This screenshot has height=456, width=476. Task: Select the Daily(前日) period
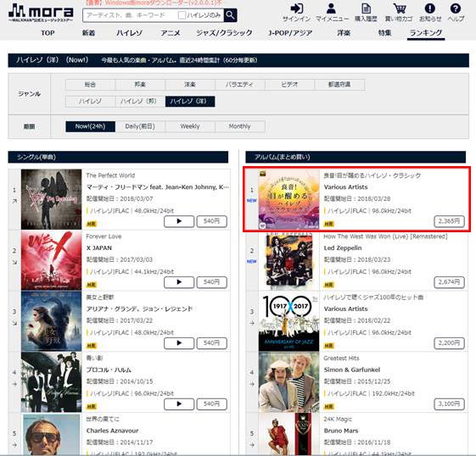[140, 126]
